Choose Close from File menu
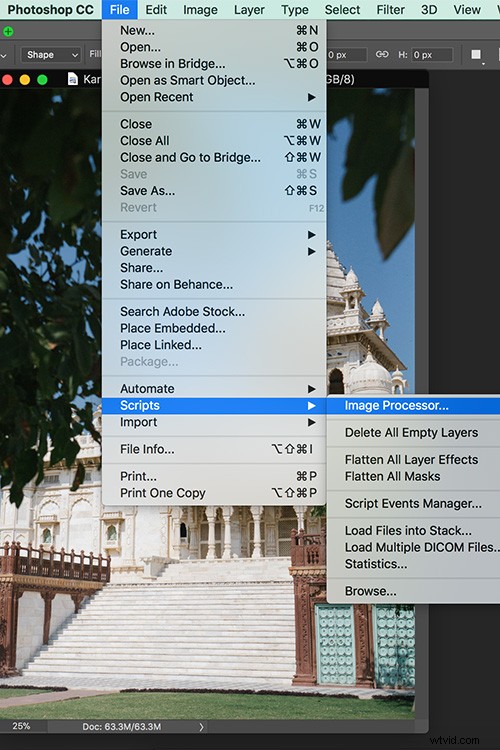500x750 pixels. (214, 124)
